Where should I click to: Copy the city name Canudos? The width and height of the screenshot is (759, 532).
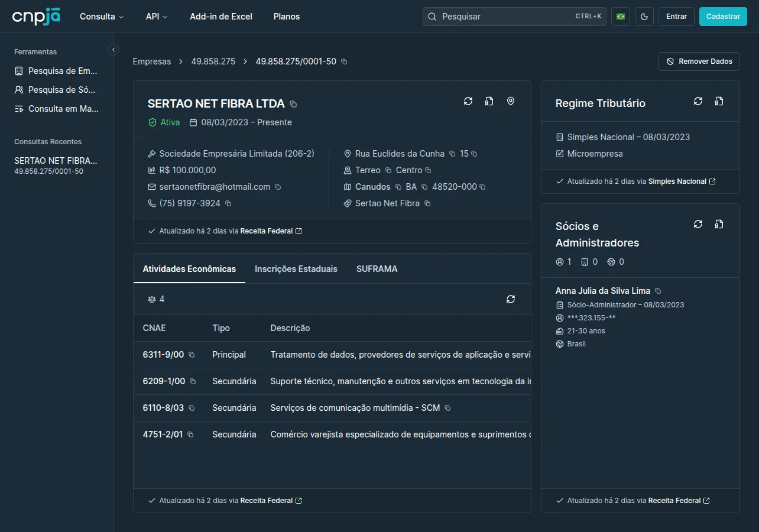[398, 187]
